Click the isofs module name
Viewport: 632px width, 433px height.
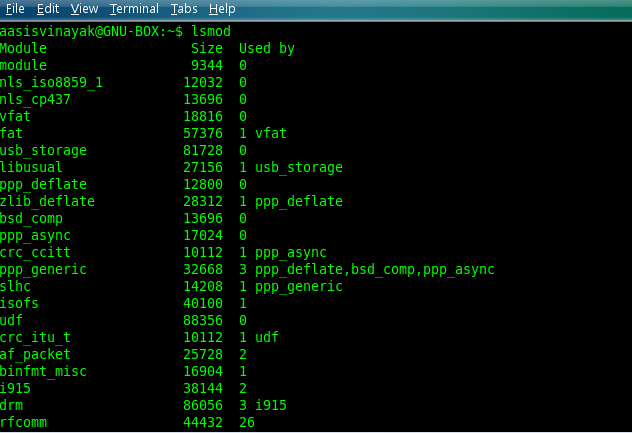19,303
